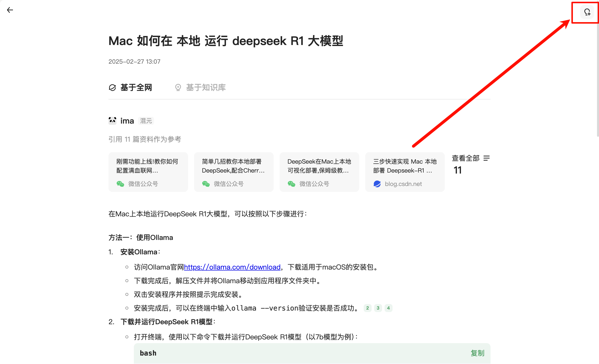599x364 pixels.
Task: Open citation reference number 2
Action: pos(367,308)
